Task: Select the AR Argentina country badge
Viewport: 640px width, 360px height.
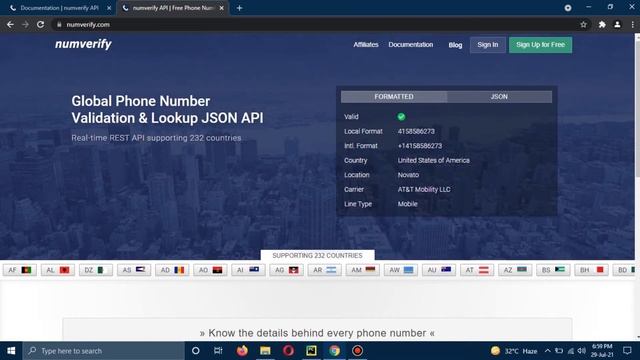Action: 324,270
